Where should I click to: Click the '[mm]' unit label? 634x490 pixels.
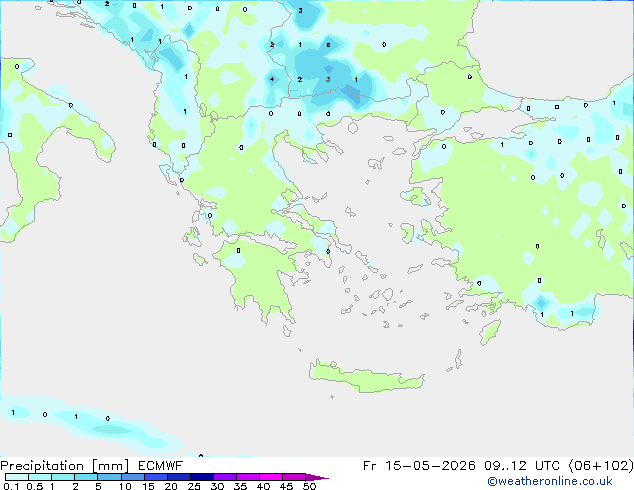111,466
